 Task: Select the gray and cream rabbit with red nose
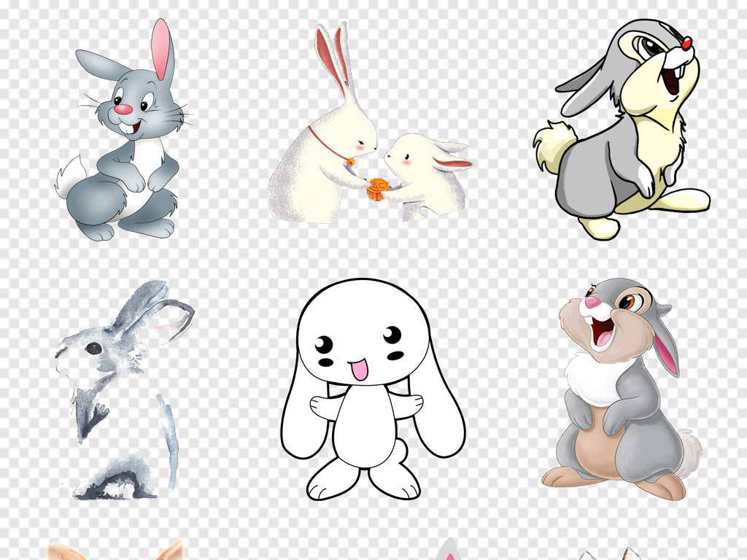(622, 128)
